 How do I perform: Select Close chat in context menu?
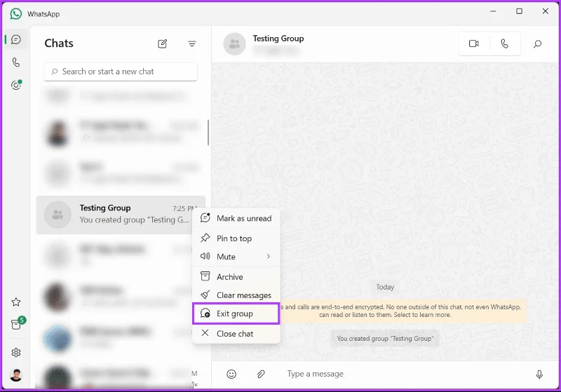pos(236,334)
